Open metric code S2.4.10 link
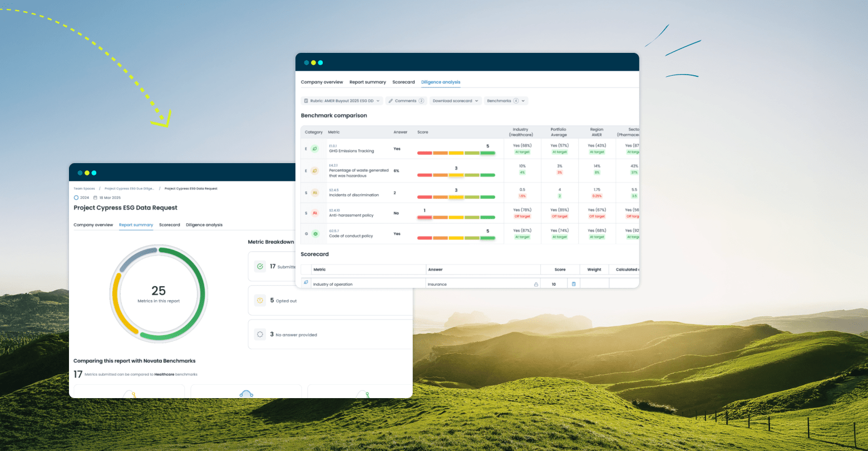Screen dimensions: 868x451 pyautogui.click(x=334, y=210)
